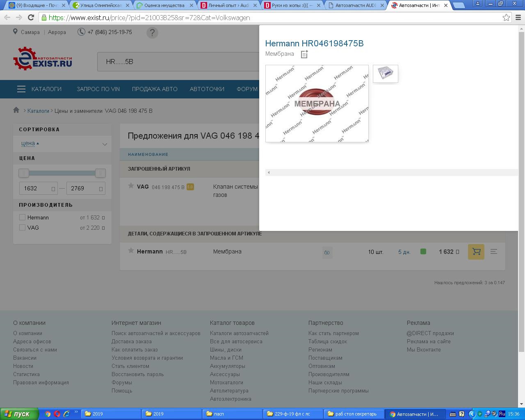This screenshot has width=525, height=420.
Task: Click the Аврора office link
Action: (57, 32)
